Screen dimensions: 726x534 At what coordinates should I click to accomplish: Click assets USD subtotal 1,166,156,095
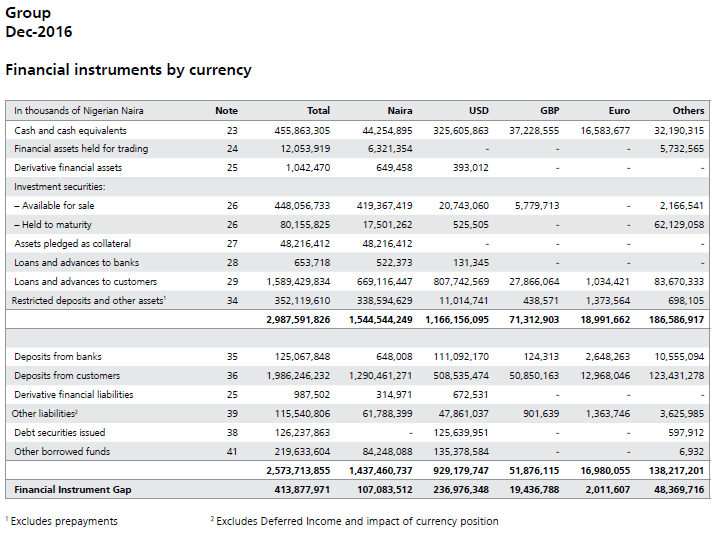[x=457, y=320]
